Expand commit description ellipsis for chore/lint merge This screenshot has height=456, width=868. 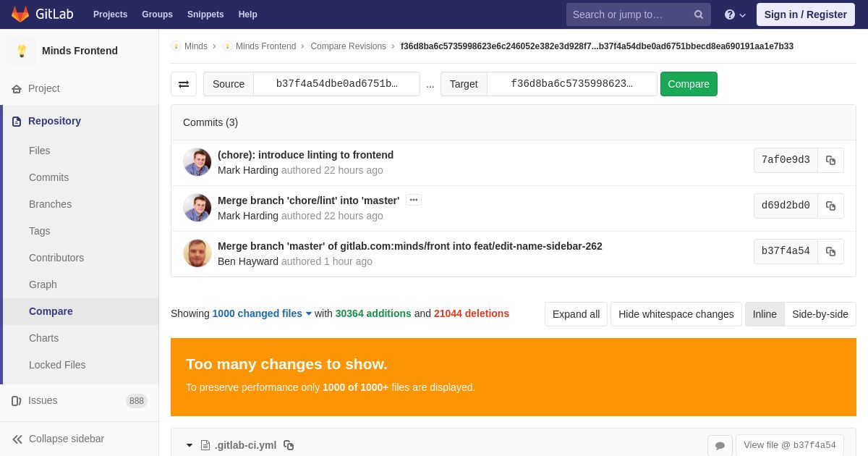coord(414,200)
